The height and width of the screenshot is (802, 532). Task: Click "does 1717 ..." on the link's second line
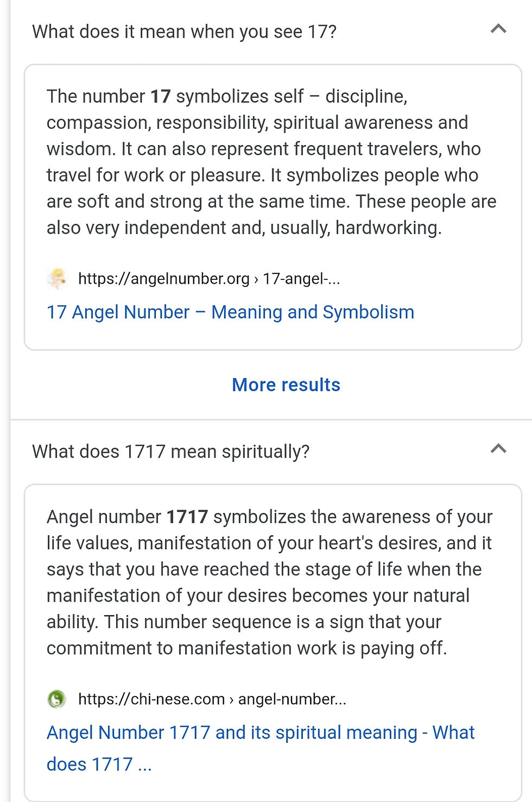click(99, 765)
